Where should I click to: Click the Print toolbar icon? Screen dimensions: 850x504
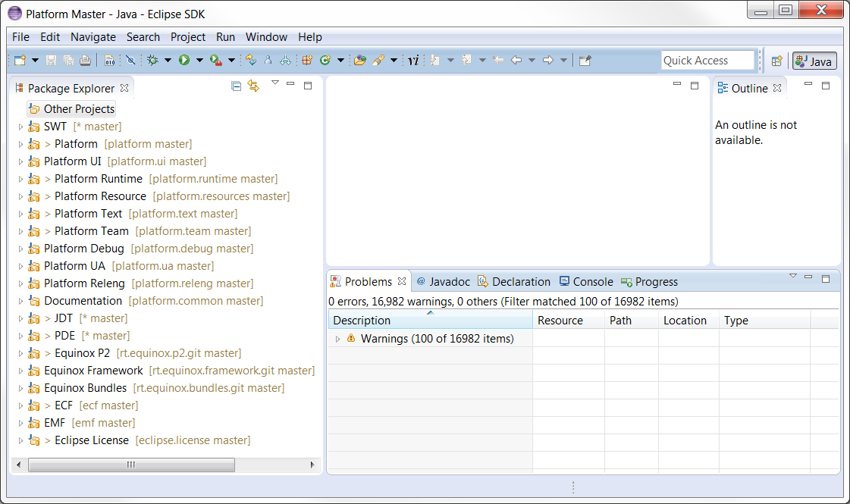coord(85,60)
